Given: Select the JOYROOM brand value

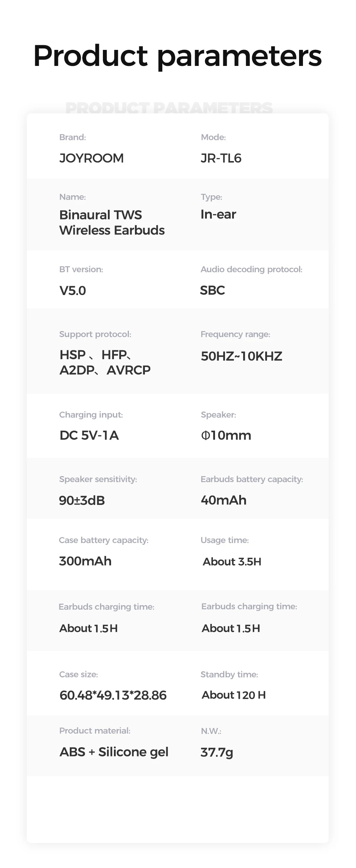Looking at the screenshot, I should (x=91, y=158).
